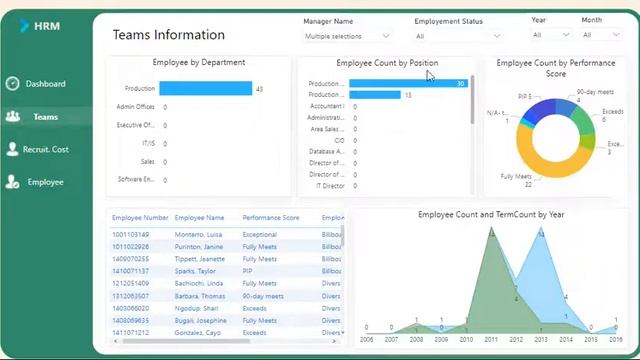This screenshot has width=640, height=360.
Task: Select the Production department bar
Action: pyautogui.click(x=206, y=89)
